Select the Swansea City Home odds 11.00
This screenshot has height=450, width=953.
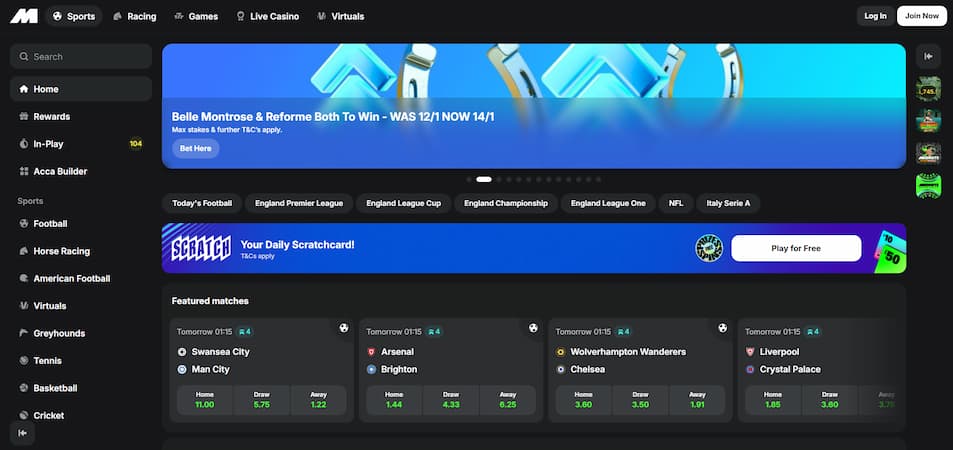204,400
